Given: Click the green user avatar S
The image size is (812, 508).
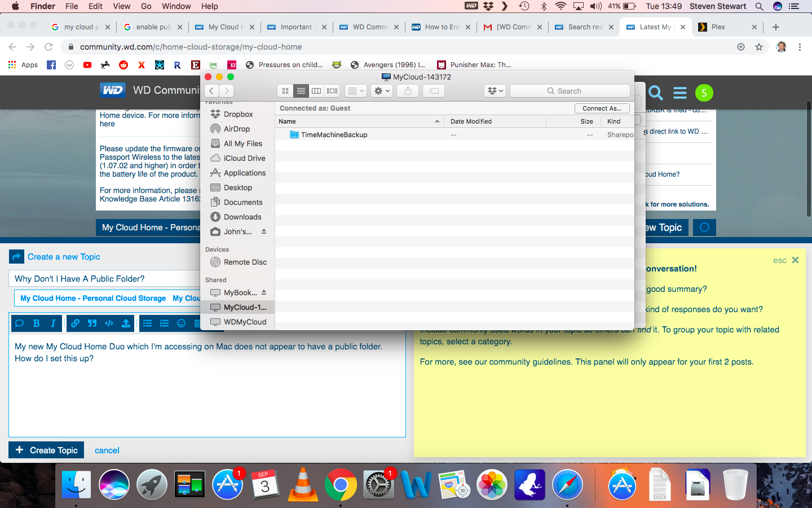Looking at the screenshot, I should pos(704,93).
